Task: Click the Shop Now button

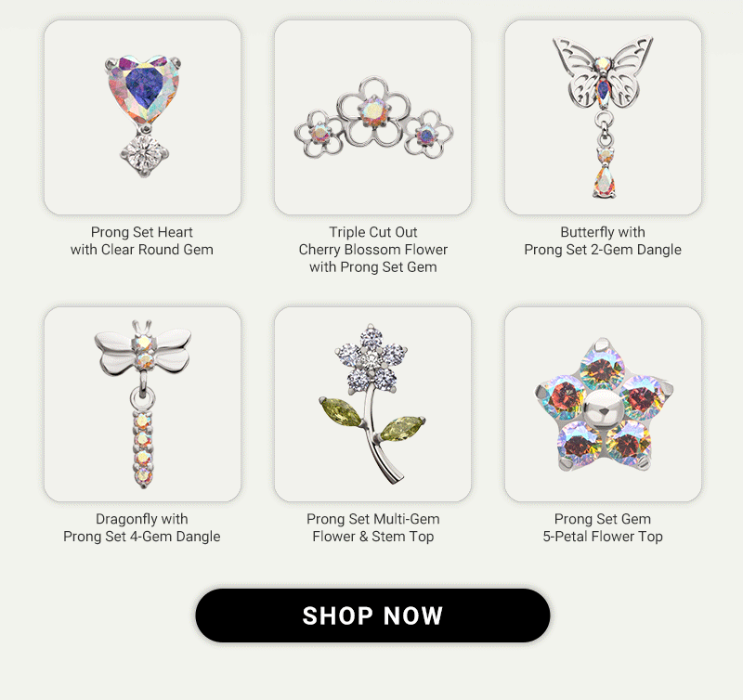Action: pyautogui.click(x=373, y=616)
